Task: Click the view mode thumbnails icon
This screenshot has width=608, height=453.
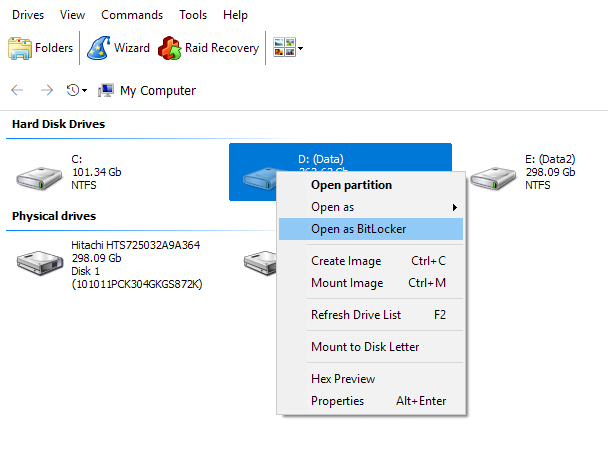Action: (x=284, y=47)
